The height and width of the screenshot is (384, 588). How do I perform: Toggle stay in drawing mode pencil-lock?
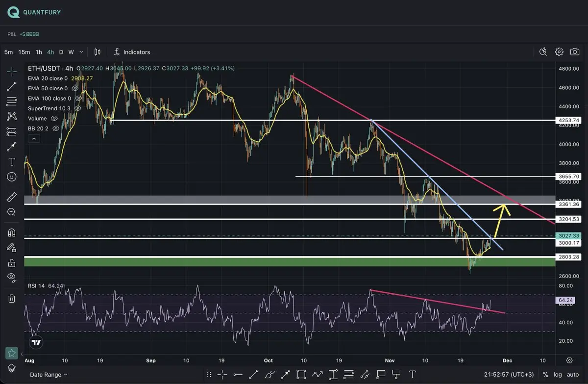point(12,248)
